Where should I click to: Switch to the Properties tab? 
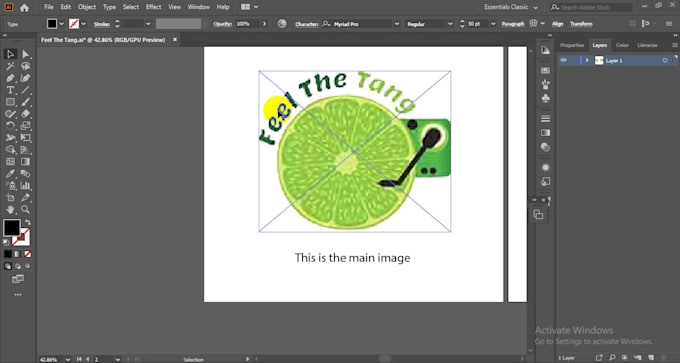point(572,45)
